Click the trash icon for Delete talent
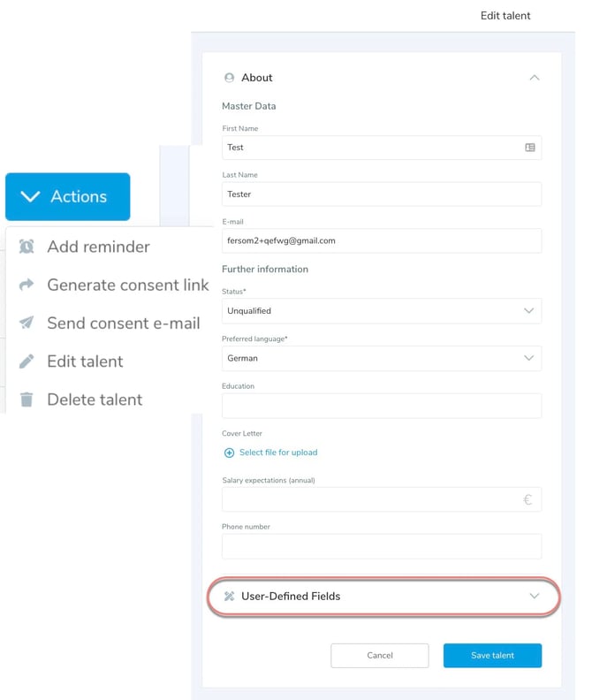The height and width of the screenshot is (700, 592). (27, 399)
